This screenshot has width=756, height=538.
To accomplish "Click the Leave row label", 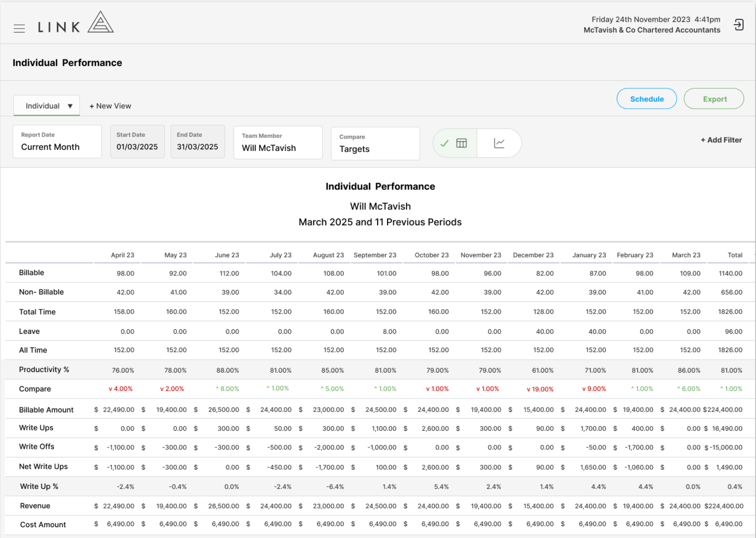I will click(x=29, y=331).
